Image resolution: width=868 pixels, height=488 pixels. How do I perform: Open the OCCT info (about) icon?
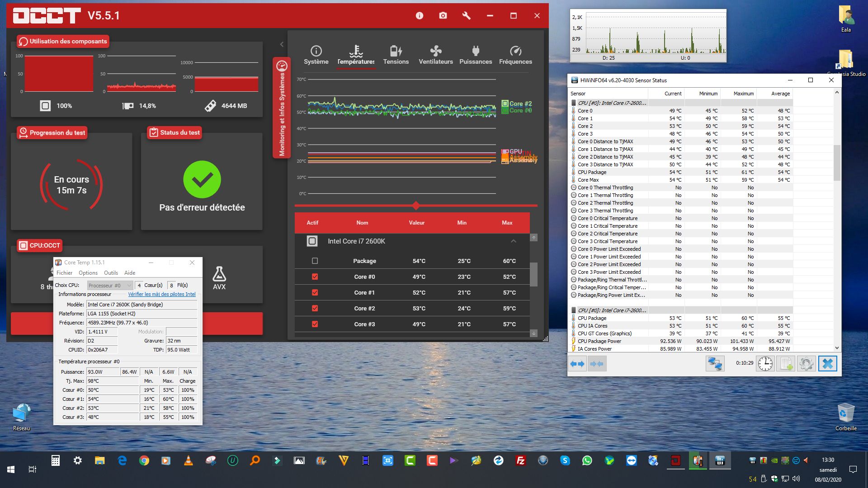(420, 16)
